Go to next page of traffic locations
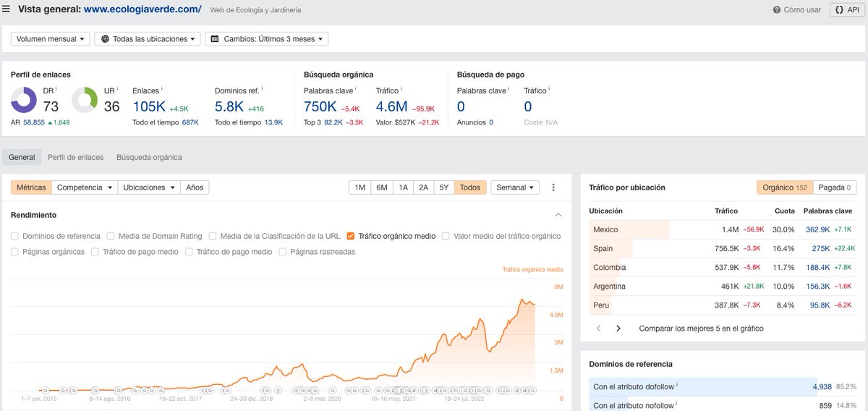 (x=618, y=329)
